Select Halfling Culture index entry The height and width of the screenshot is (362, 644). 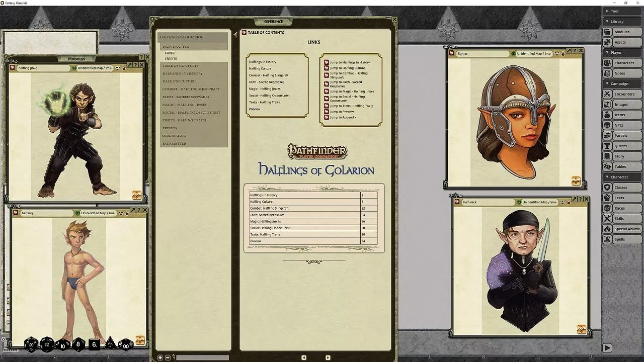pyautogui.click(x=194, y=81)
